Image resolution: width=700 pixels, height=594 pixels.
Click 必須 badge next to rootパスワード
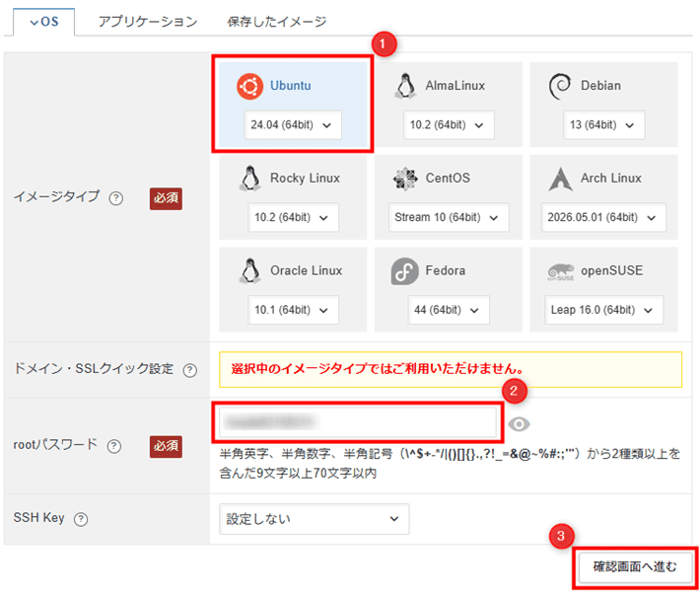pos(166,447)
